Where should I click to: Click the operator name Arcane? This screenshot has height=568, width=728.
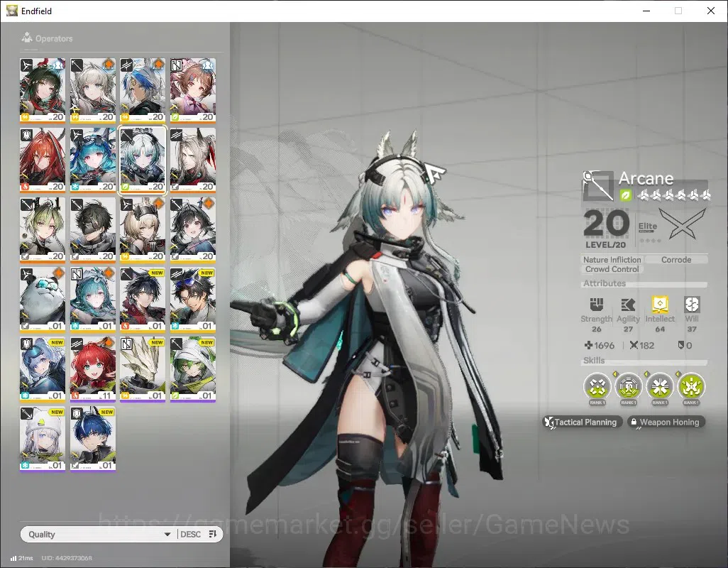[646, 178]
